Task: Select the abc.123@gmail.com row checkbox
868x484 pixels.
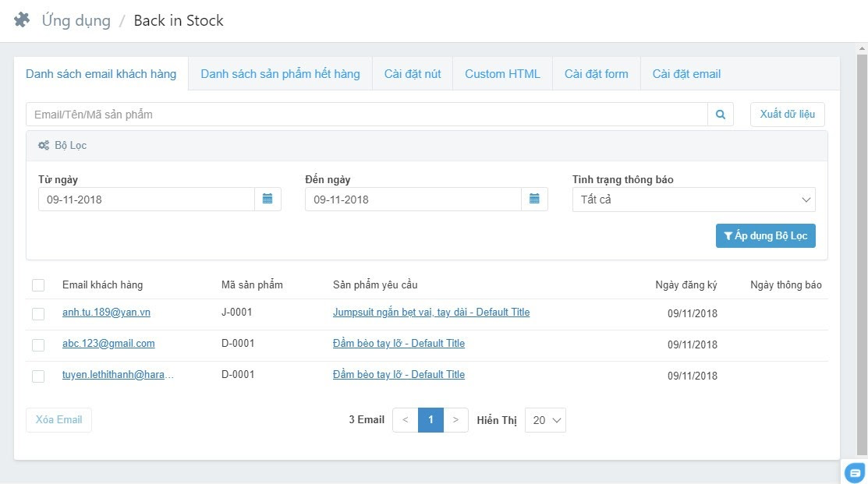Action: coord(38,344)
